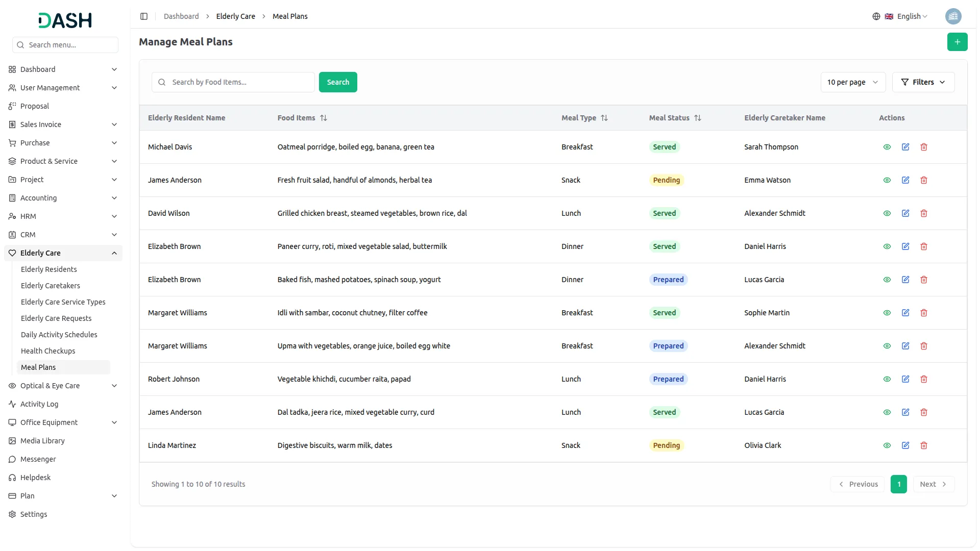Expand the Sales Invoice menu
980x551 pixels.
tap(63, 124)
